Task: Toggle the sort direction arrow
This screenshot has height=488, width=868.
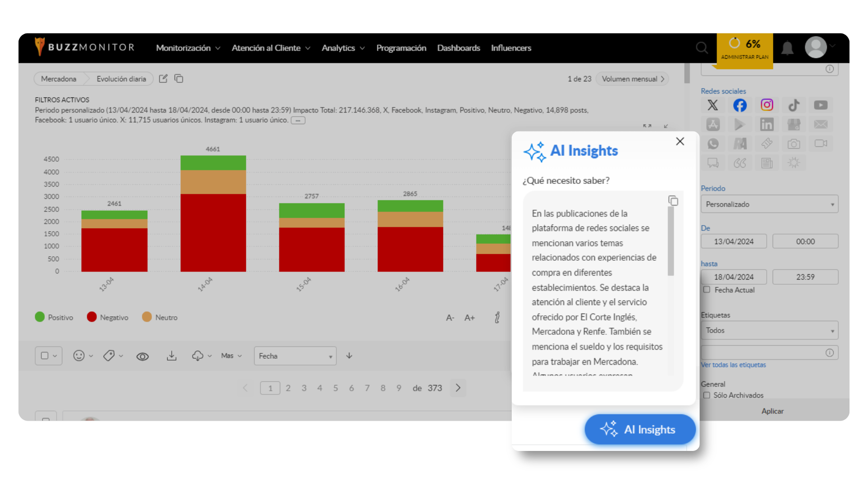Action: coord(349,356)
